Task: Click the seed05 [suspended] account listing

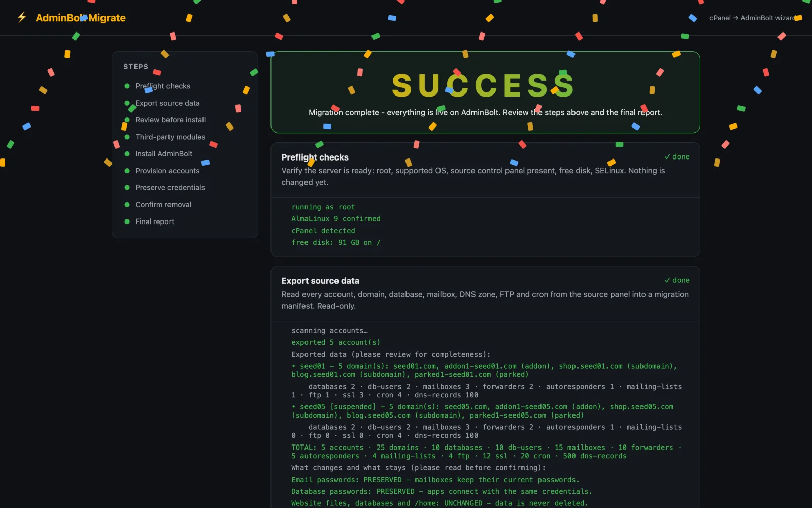Action: (x=483, y=411)
